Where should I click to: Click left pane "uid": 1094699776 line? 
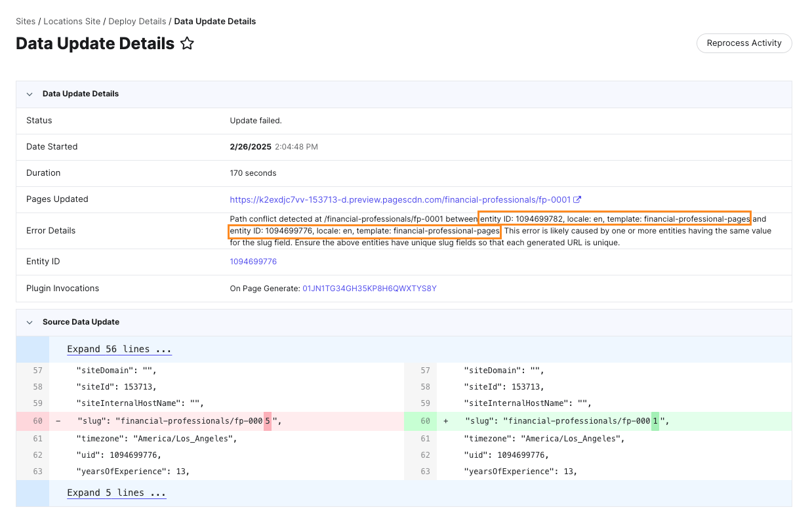coord(119,455)
